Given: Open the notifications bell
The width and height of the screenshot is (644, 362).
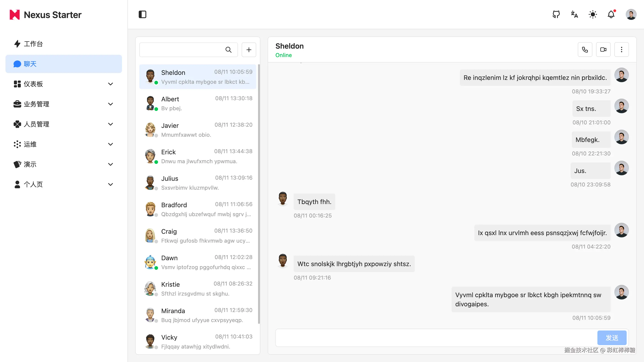Looking at the screenshot, I should coord(611,14).
